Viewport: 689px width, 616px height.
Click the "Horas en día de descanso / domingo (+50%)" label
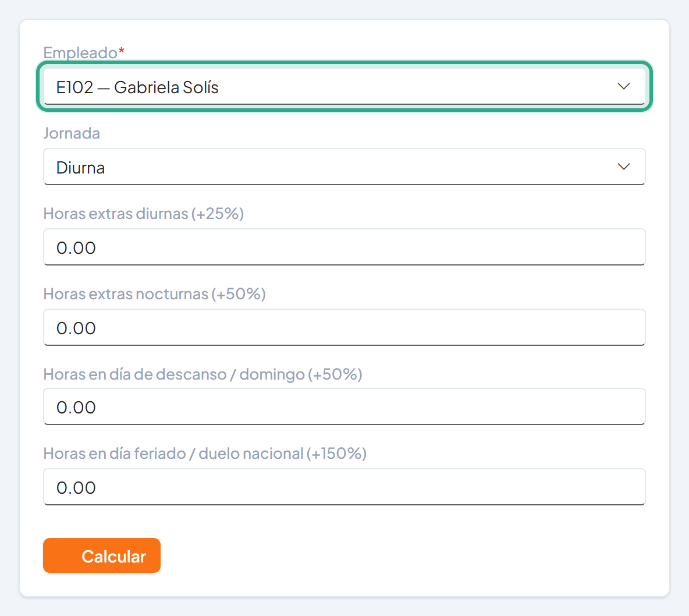point(203,374)
